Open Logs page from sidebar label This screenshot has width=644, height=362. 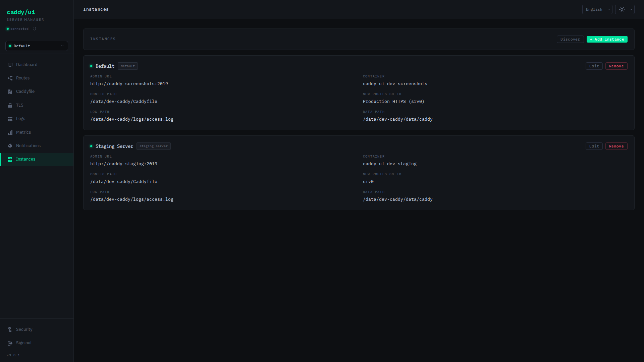(x=20, y=119)
